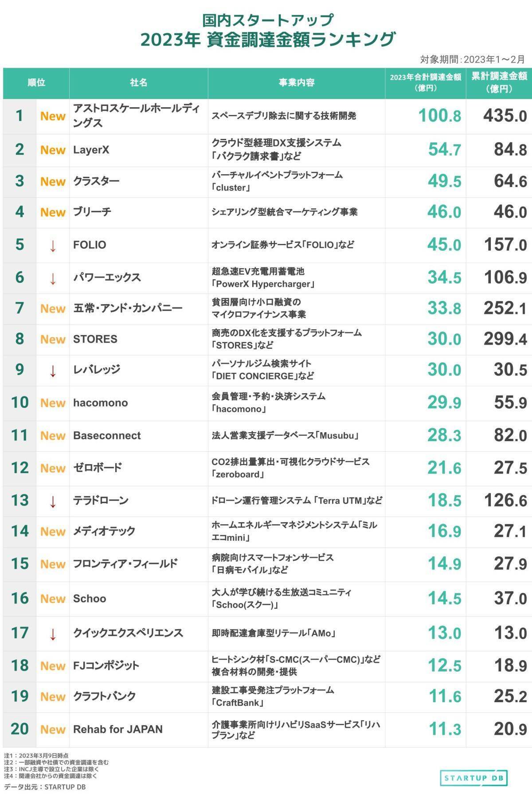Click the 100.8 amount for アストロスケール
Image resolution: width=532 pixels, height=798 pixels.
pos(439,116)
